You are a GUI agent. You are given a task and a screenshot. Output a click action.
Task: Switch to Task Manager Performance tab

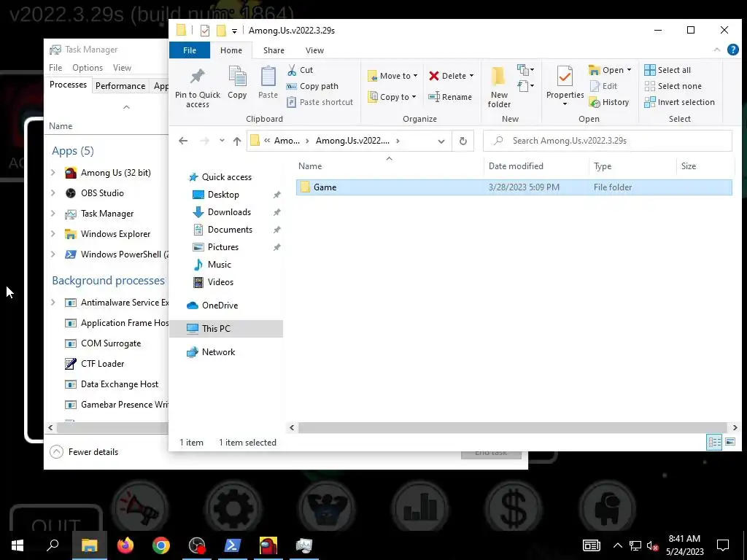120,86
